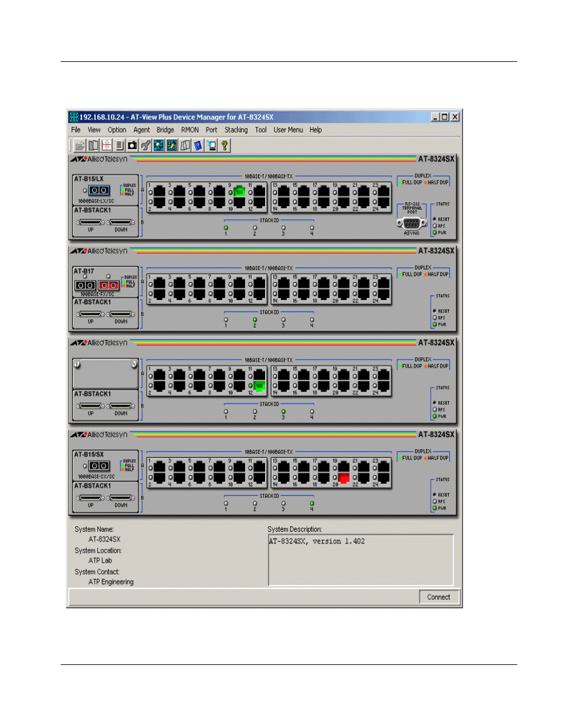This screenshot has height=728, width=562.
Task: Click the RS-232 terminal port connector
Action: [412, 223]
